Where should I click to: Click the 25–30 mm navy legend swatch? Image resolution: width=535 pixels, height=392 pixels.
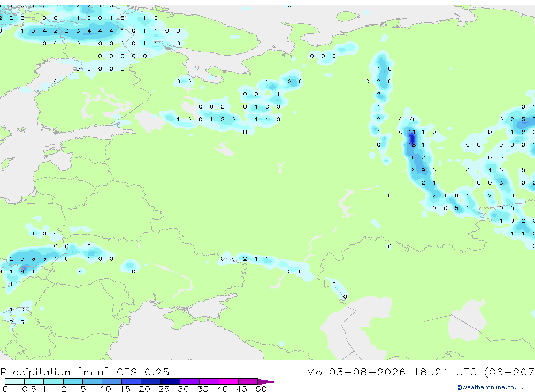(170, 381)
